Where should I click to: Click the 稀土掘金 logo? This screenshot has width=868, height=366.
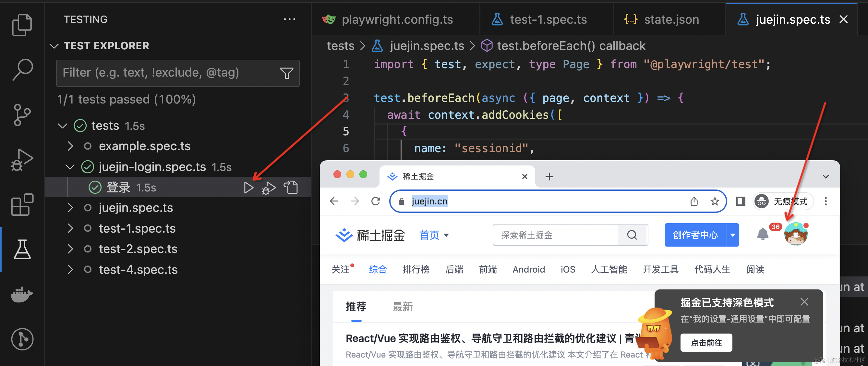(370, 235)
